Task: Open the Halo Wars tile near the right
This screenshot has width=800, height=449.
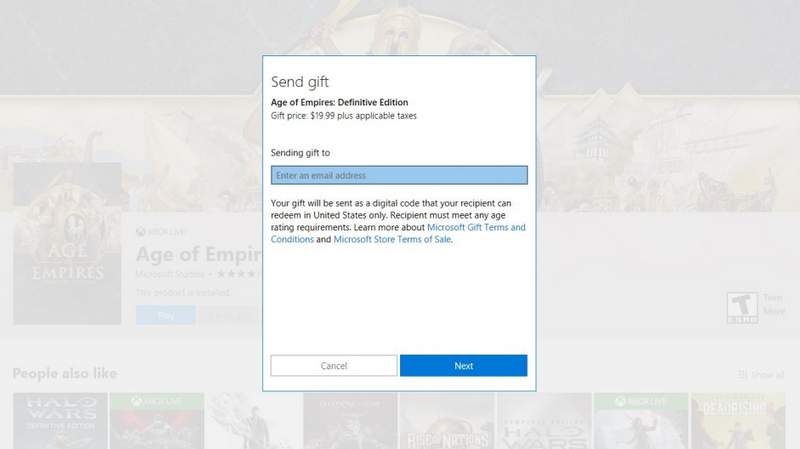Action: pyautogui.click(x=544, y=421)
